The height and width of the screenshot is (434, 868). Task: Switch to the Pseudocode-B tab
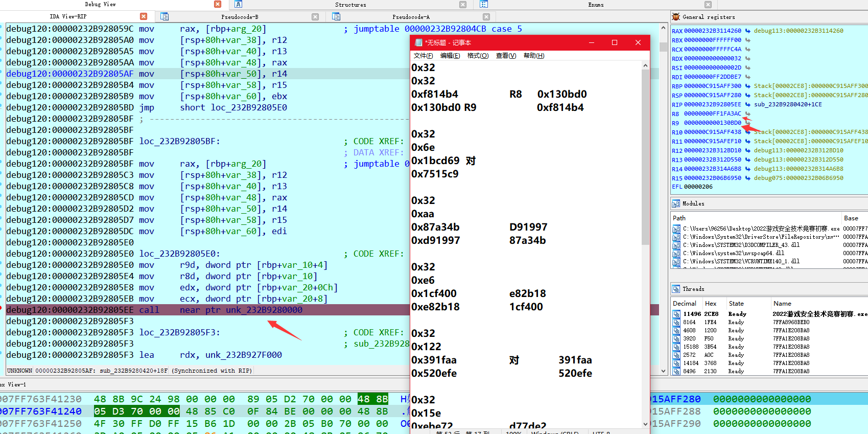point(240,17)
